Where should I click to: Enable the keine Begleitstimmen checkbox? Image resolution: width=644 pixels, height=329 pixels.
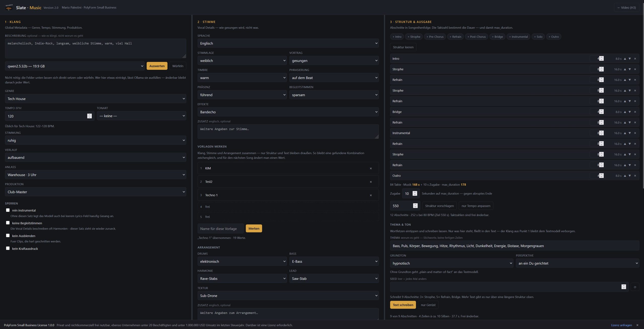pyautogui.click(x=8, y=223)
